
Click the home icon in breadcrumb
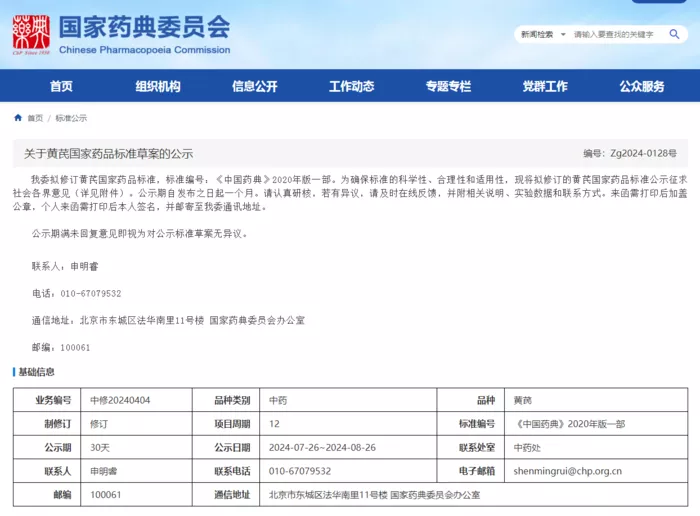coord(18,118)
